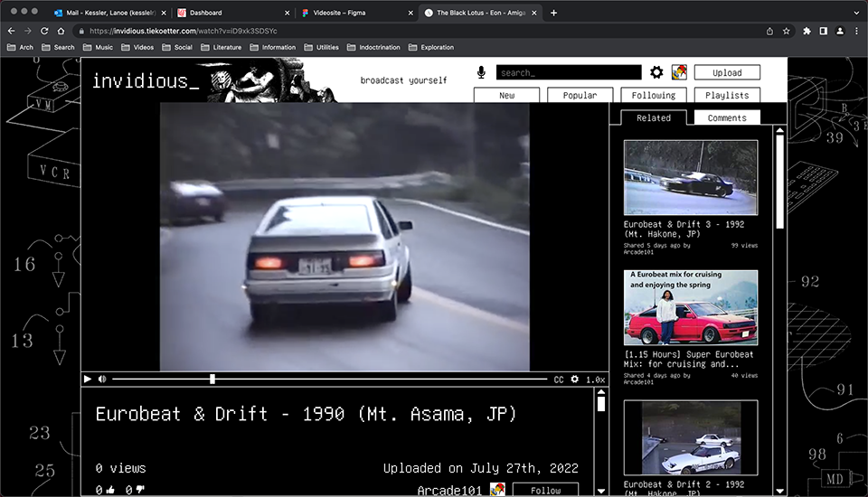Follow the Arcade101 channel
The height and width of the screenshot is (497, 868).
(545, 490)
